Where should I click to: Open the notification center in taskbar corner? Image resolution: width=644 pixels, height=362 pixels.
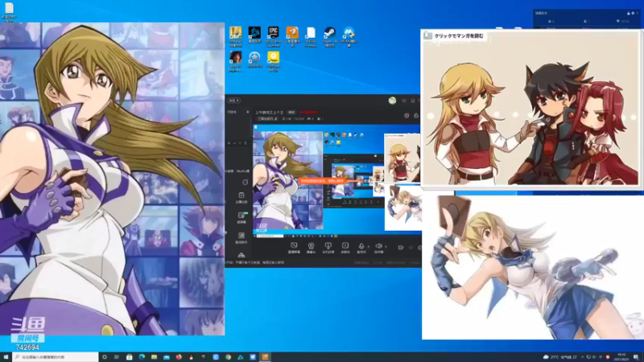636,357
